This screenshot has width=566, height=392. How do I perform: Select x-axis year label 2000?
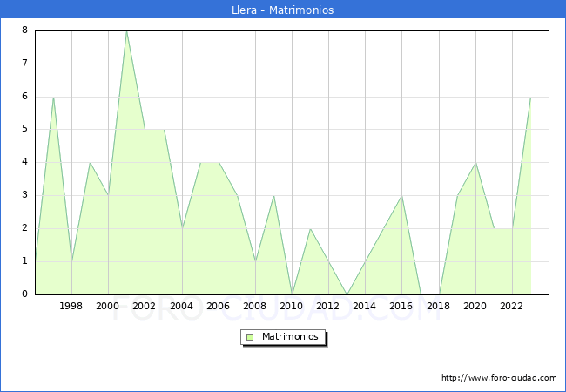(x=108, y=306)
